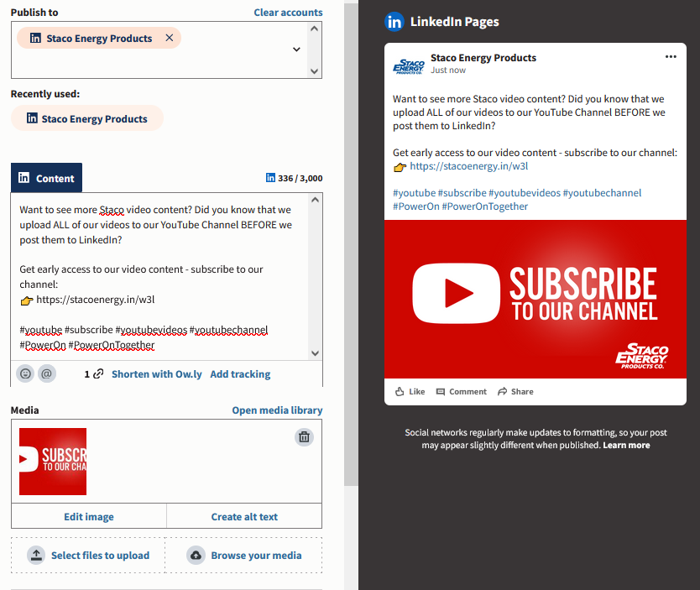Click inside the post content text area

point(159,277)
